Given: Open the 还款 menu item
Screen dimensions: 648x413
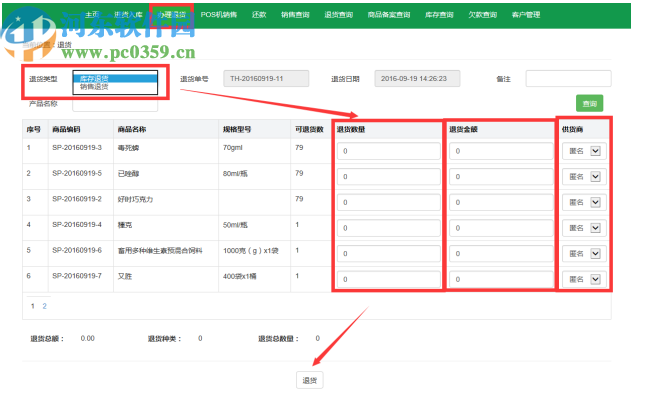Looking at the screenshot, I should pyautogui.click(x=259, y=14).
